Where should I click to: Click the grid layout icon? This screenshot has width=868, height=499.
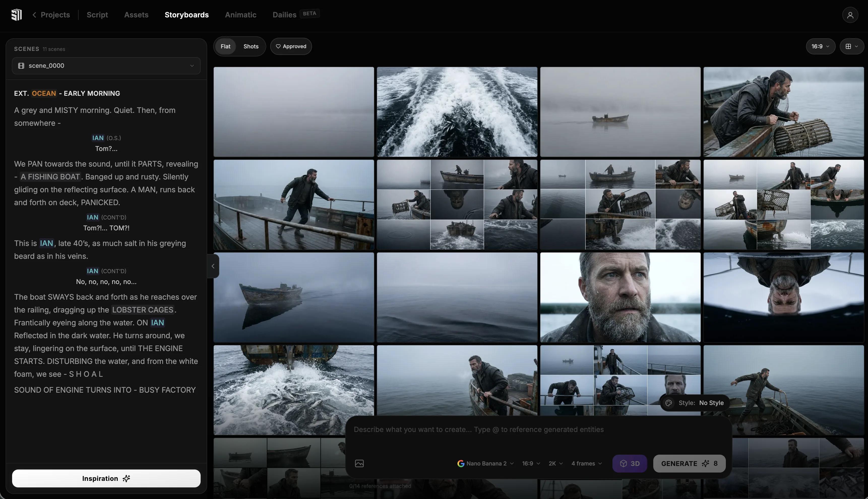click(848, 46)
